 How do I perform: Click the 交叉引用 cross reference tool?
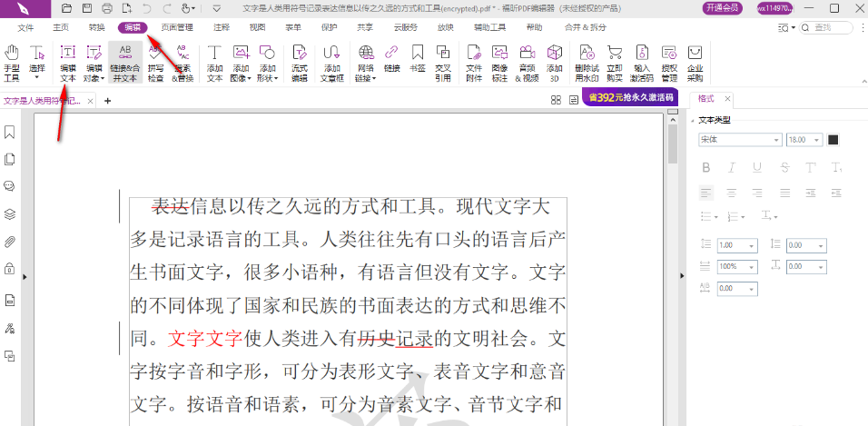[442, 64]
